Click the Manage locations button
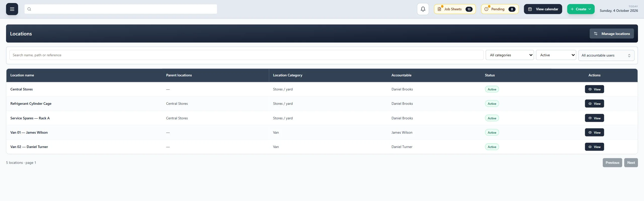Viewport: 644px width, 201px height. coord(612,34)
